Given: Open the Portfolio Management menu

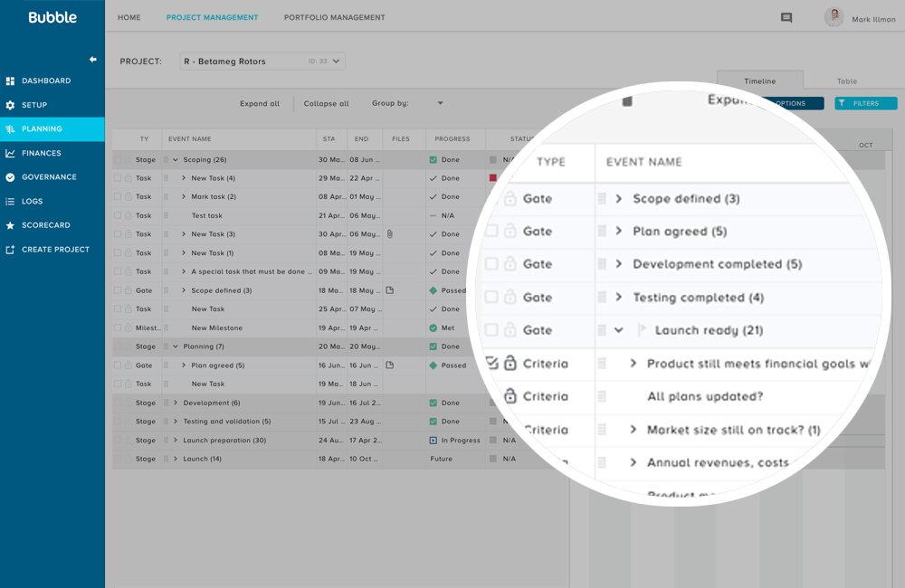Looking at the screenshot, I should click(x=334, y=17).
